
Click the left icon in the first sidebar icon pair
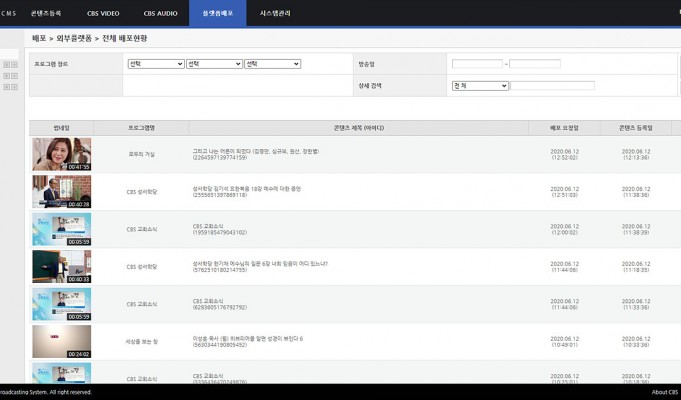[x=7, y=64]
